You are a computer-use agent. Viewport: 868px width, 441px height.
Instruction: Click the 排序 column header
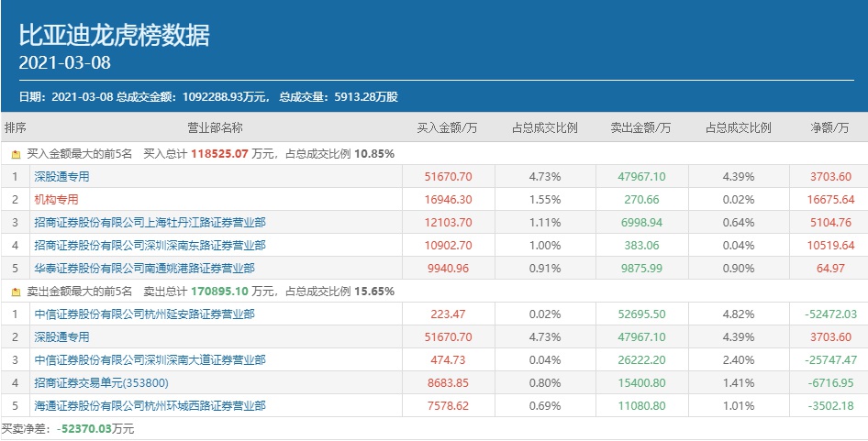coord(16,127)
